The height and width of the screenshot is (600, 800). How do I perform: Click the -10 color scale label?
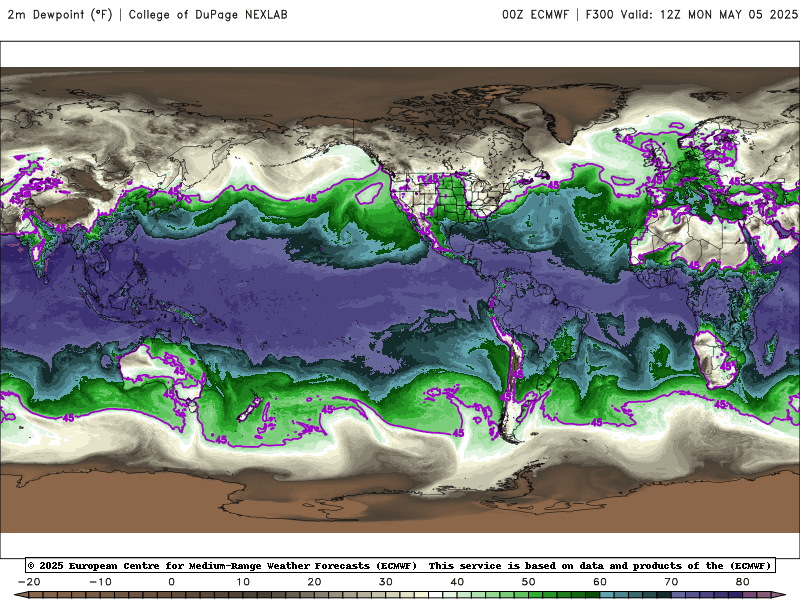coord(100,582)
